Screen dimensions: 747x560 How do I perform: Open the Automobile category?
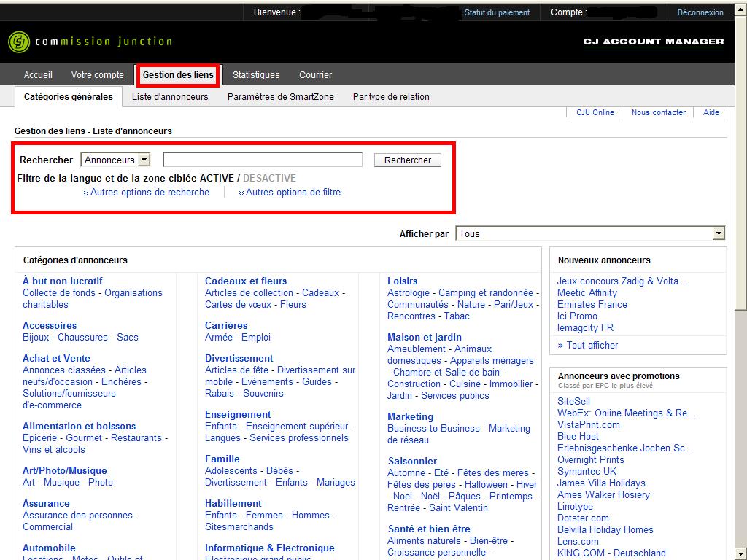(x=49, y=548)
